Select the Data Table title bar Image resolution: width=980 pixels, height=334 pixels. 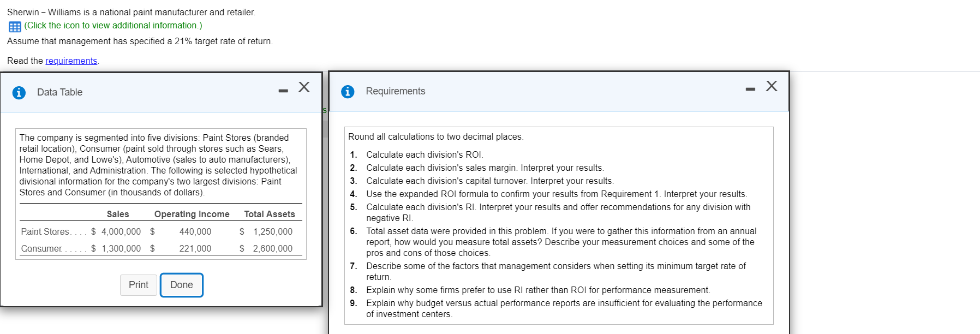[59, 92]
